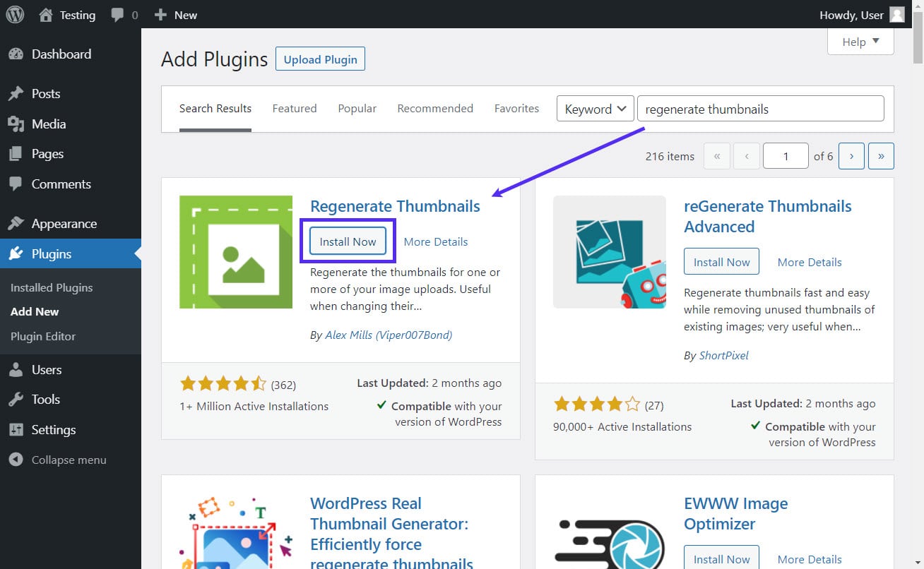Viewport: 924px width, 569px height.
Task: Open the comments bubble in admin bar
Action: tap(124, 15)
